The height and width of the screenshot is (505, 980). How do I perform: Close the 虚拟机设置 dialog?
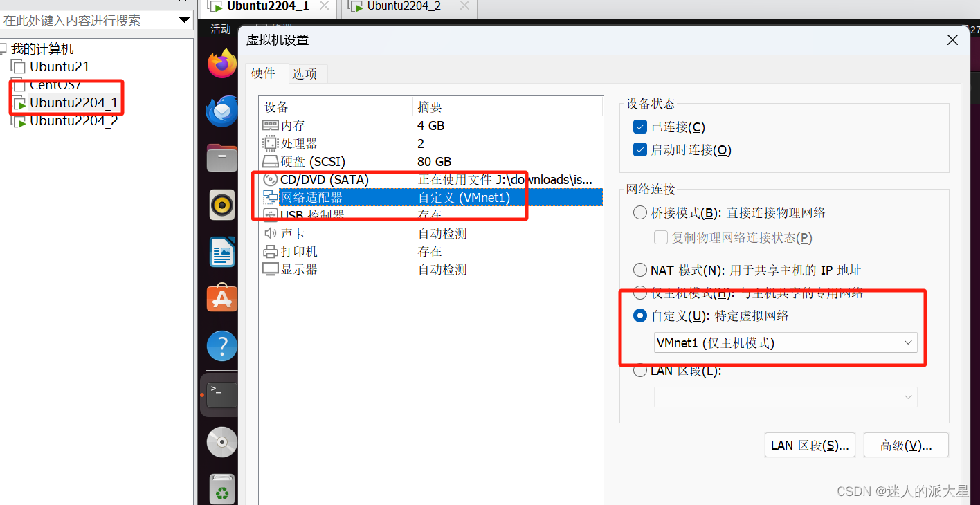click(953, 40)
